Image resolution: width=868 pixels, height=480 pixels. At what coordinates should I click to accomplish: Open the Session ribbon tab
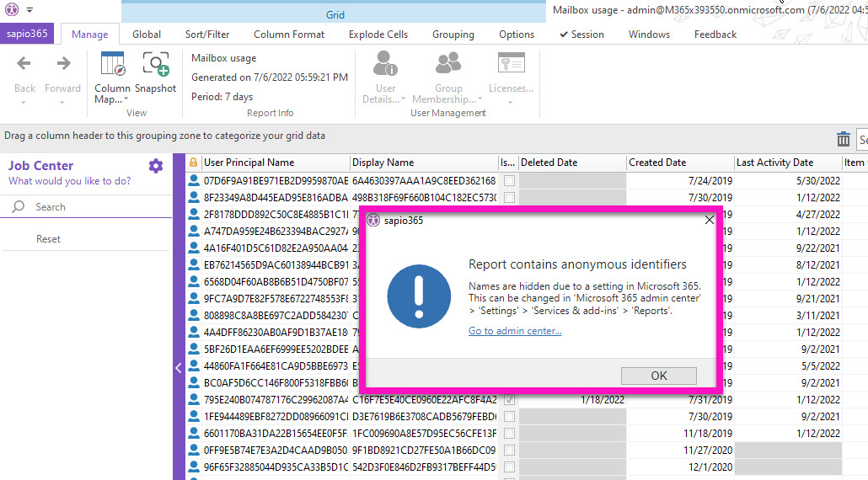[x=581, y=35]
